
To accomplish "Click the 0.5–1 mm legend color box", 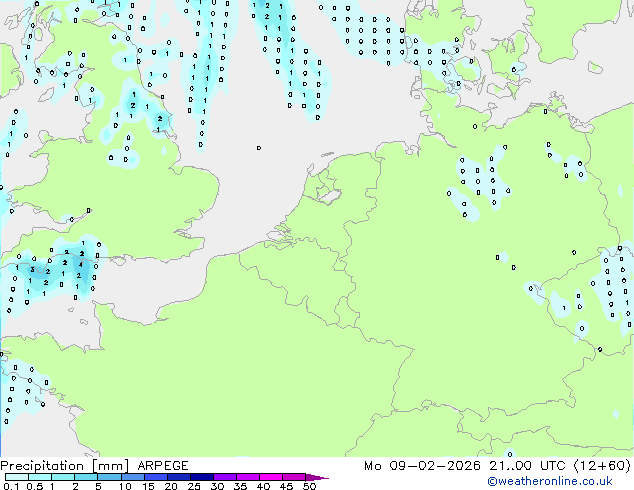I will click(x=40, y=477).
